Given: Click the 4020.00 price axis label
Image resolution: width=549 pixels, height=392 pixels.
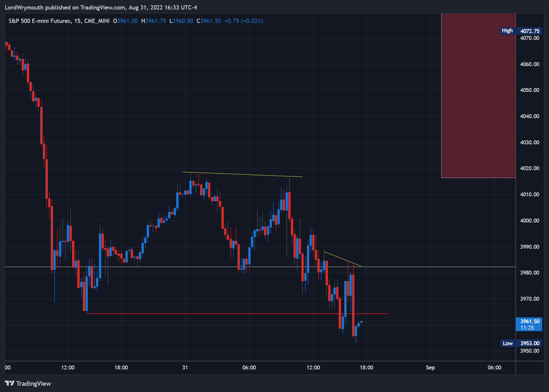Looking at the screenshot, I should pos(530,168).
